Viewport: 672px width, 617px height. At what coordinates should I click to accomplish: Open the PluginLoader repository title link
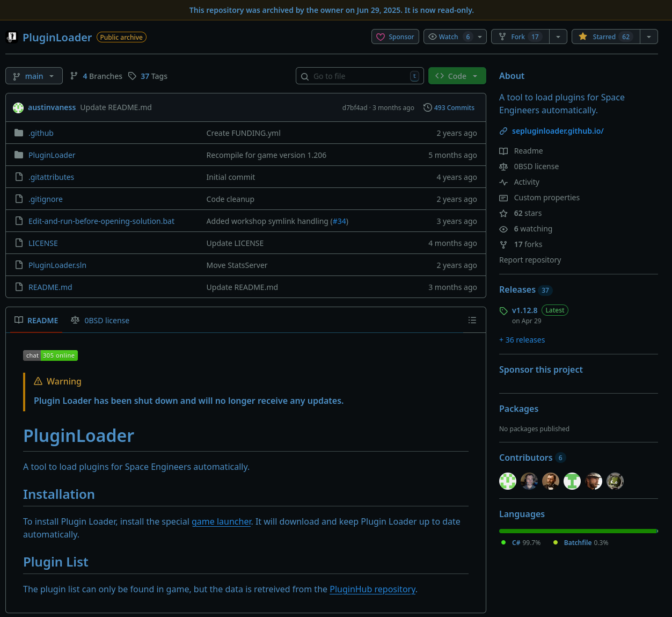tap(57, 37)
